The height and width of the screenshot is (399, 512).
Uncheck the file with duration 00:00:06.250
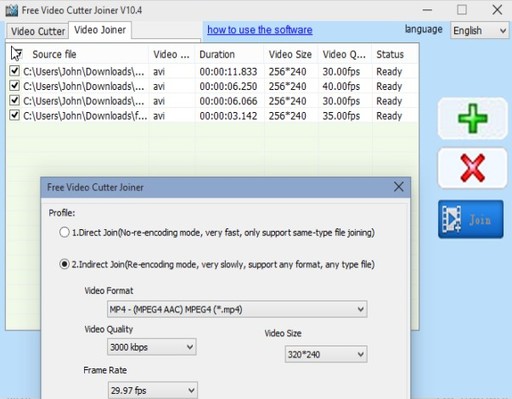(14, 86)
